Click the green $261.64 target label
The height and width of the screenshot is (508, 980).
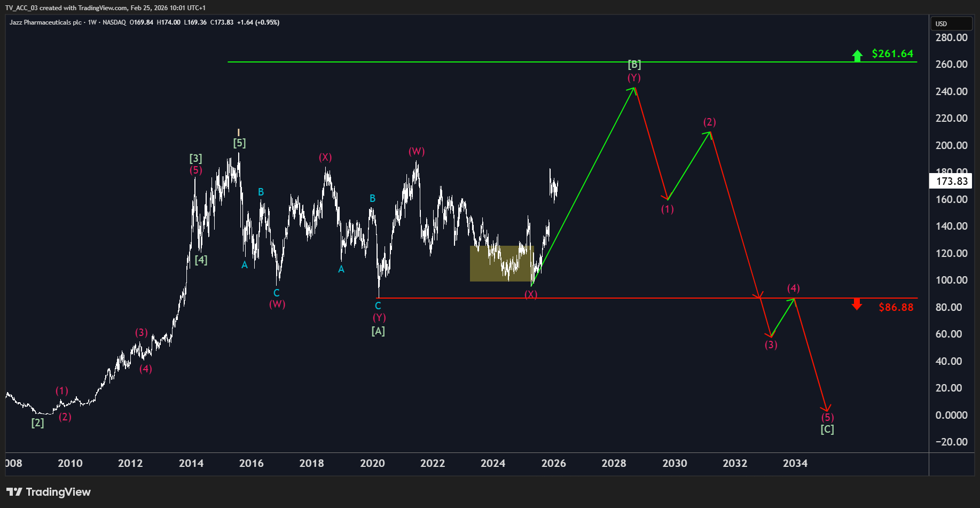[x=892, y=53]
